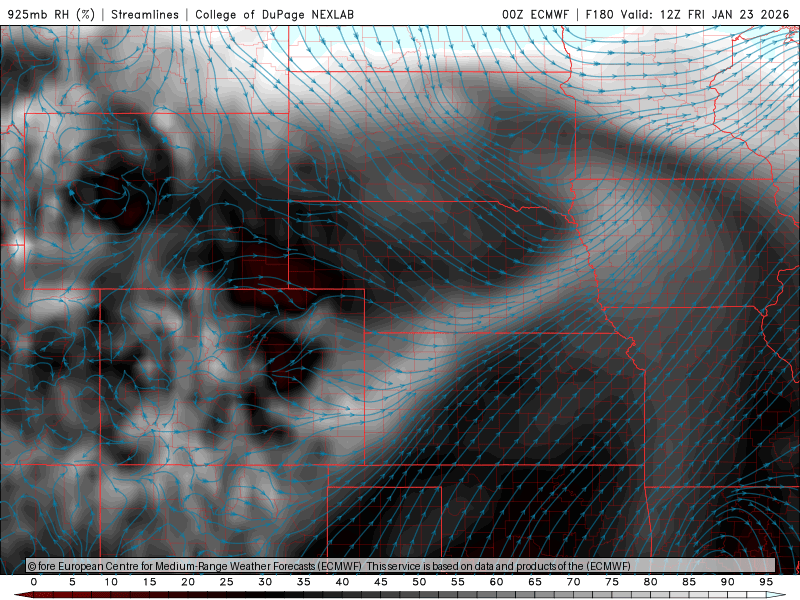Click the 70 value on color scale
The image size is (800, 600).
pos(573,582)
